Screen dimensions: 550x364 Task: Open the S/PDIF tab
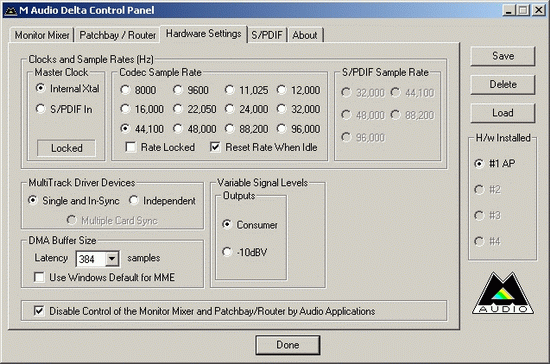point(267,35)
